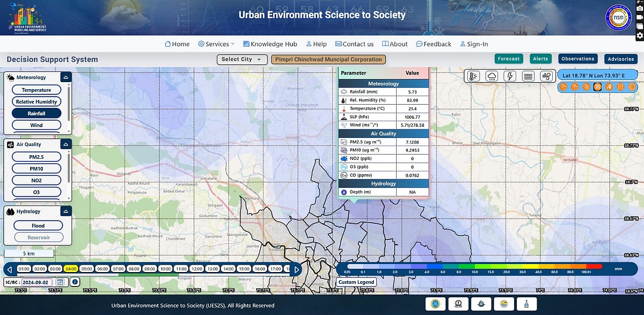Viewport: 644px width, 315px height.
Task: Select the grid tool icon in orange toolbar
Action: [x=597, y=86]
